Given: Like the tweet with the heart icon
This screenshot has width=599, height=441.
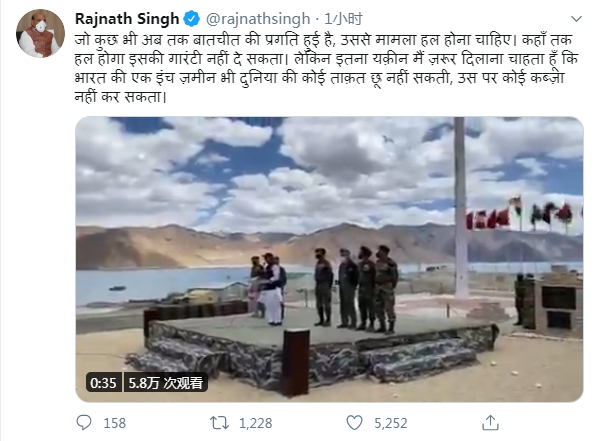Looking at the screenshot, I should (354, 423).
